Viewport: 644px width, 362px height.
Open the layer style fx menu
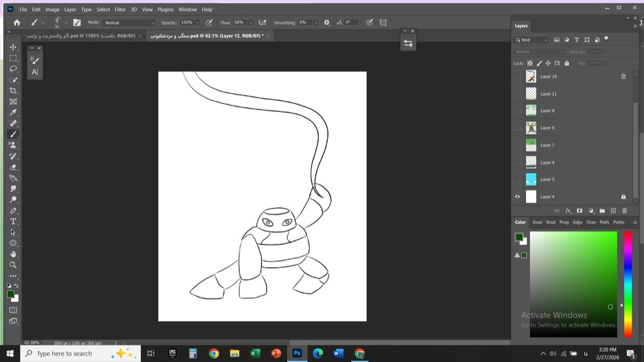[568, 211]
